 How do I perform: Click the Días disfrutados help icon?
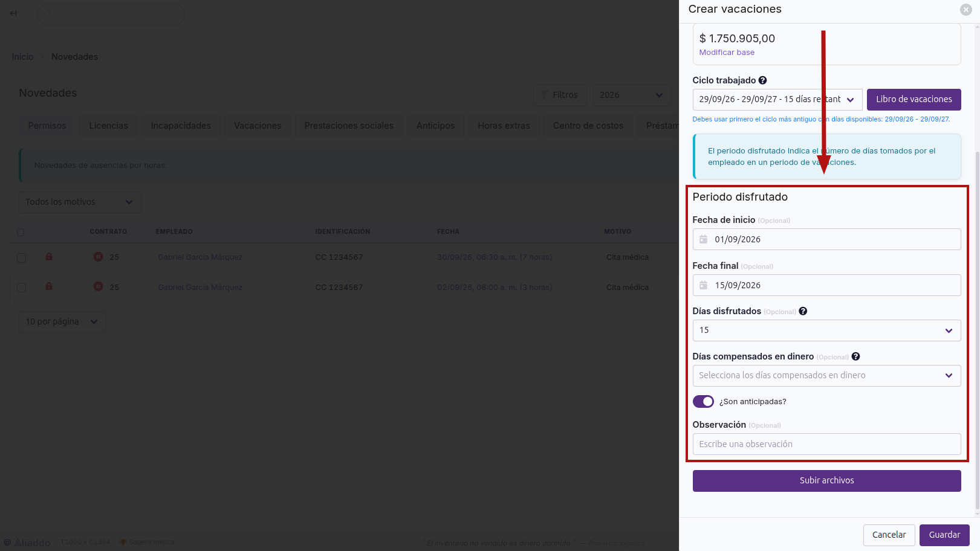[x=803, y=311]
